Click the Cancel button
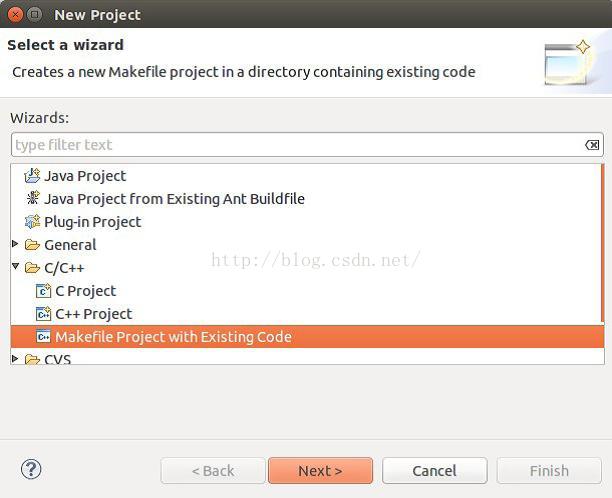The height and width of the screenshot is (498, 612). coord(435,471)
